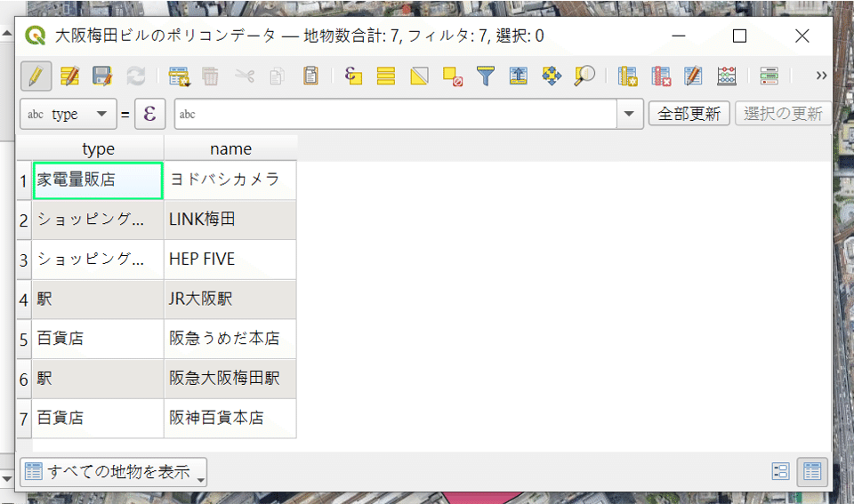Select row 1 header
Viewport: 854px width, 504px height.
click(x=24, y=180)
